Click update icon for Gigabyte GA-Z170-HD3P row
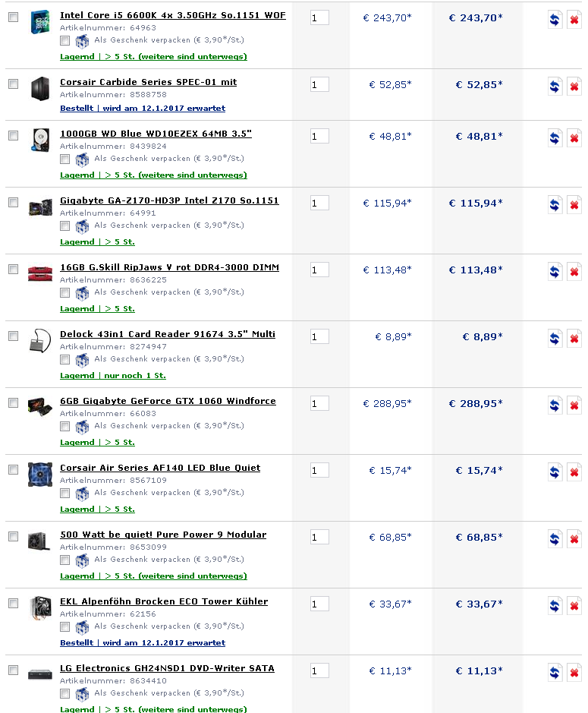Screen dimensions: 588x713 pyautogui.click(x=555, y=205)
